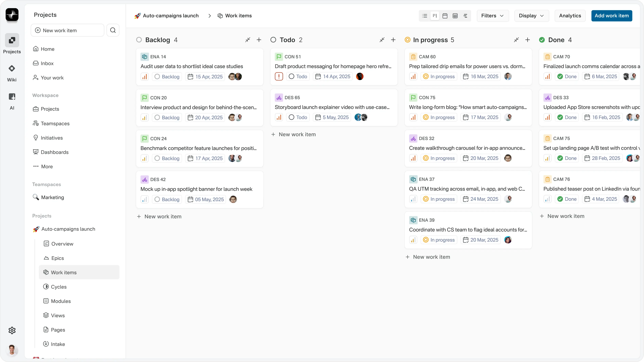The width and height of the screenshot is (644, 362).
Task: Open Cycles in the project tree
Action: 58,287
